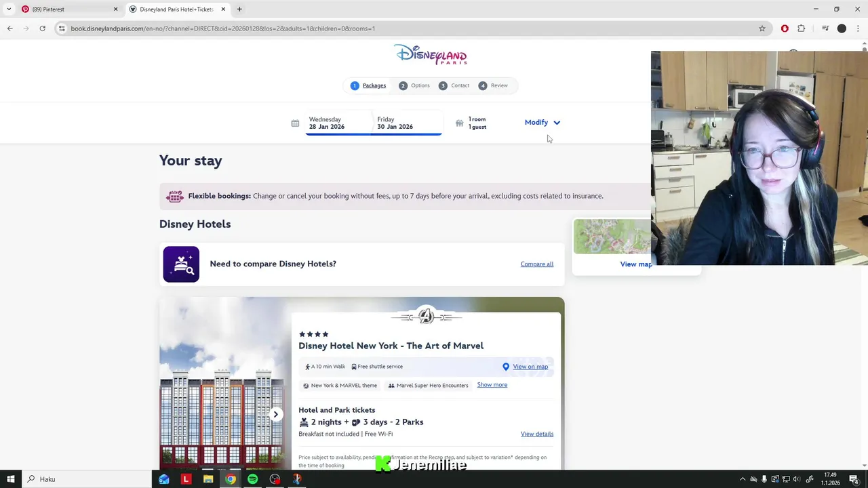Go to the Packages step
868x488 pixels.
point(368,85)
